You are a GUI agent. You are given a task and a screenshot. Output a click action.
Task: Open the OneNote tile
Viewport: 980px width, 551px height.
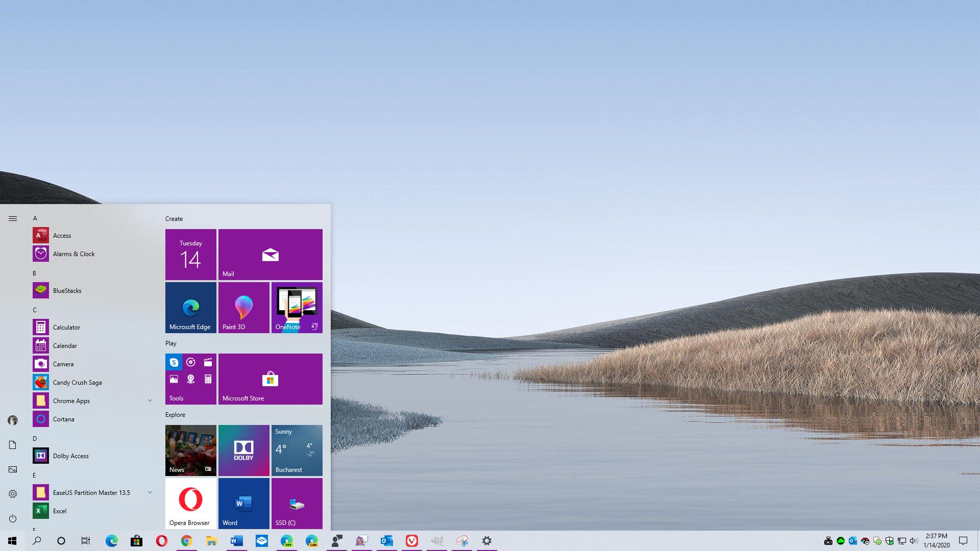(x=297, y=308)
